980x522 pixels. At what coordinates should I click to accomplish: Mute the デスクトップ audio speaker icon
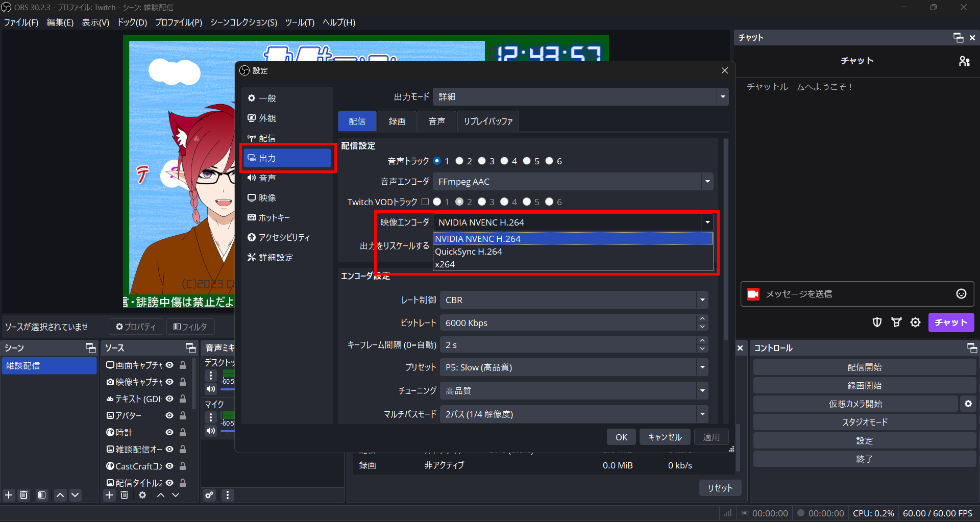(211, 389)
